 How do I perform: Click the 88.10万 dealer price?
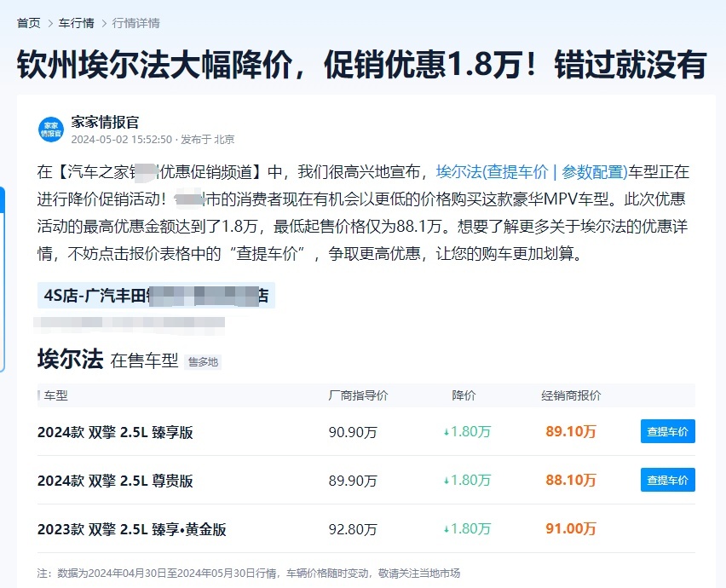click(571, 480)
